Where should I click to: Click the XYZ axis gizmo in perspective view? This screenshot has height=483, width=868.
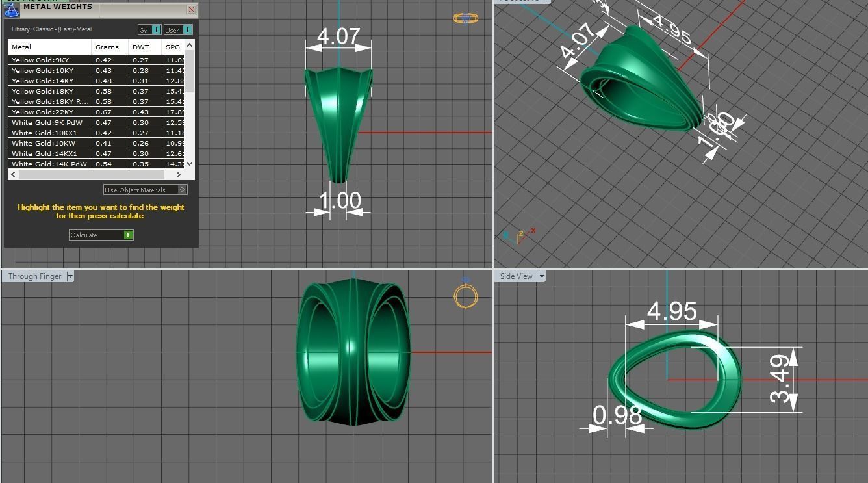(518, 235)
